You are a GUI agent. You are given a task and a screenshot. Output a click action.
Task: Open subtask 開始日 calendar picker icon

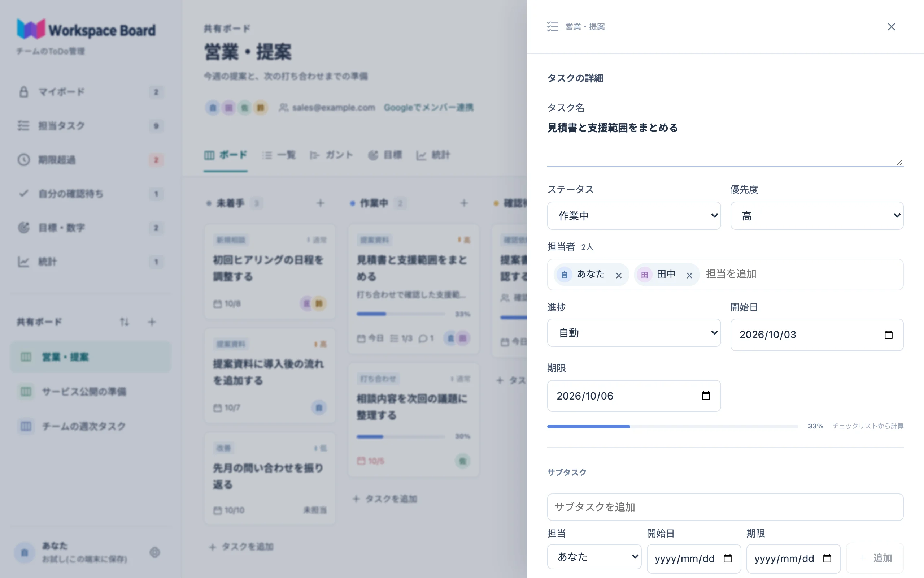pyautogui.click(x=728, y=558)
